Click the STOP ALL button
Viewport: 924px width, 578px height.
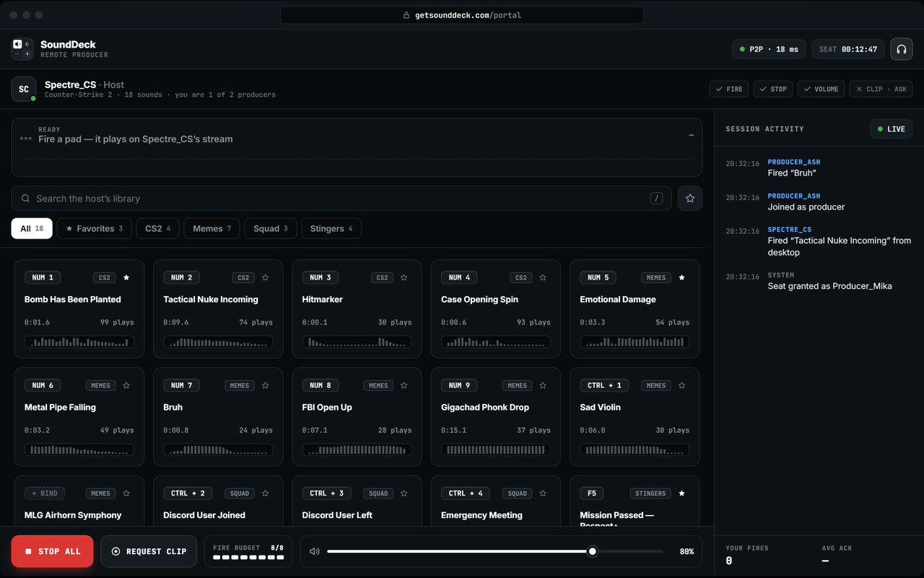pos(52,551)
